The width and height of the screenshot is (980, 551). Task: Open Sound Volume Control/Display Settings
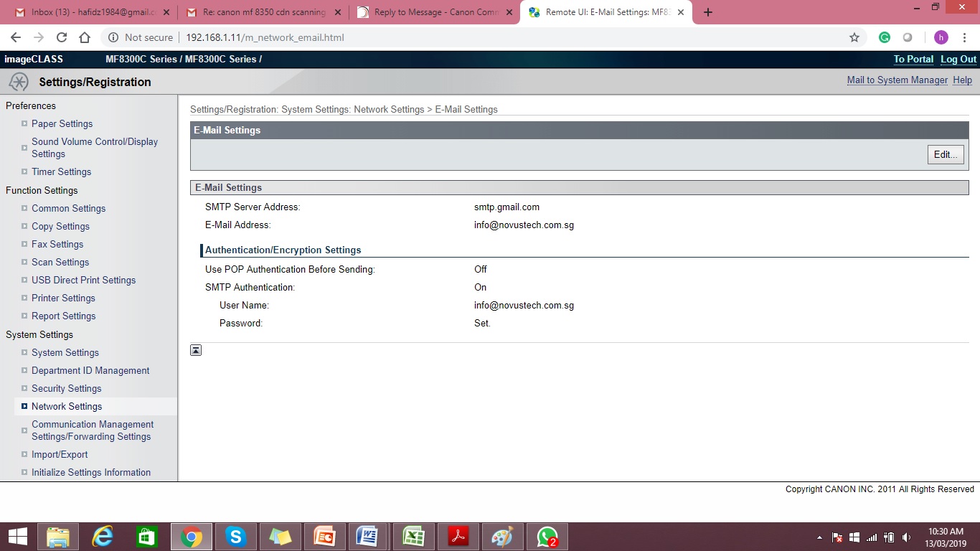click(95, 148)
